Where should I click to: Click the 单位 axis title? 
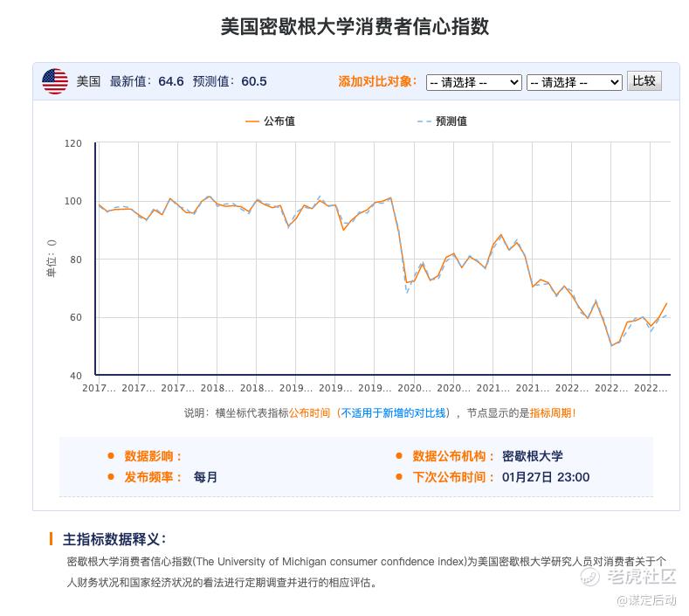tap(52, 259)
